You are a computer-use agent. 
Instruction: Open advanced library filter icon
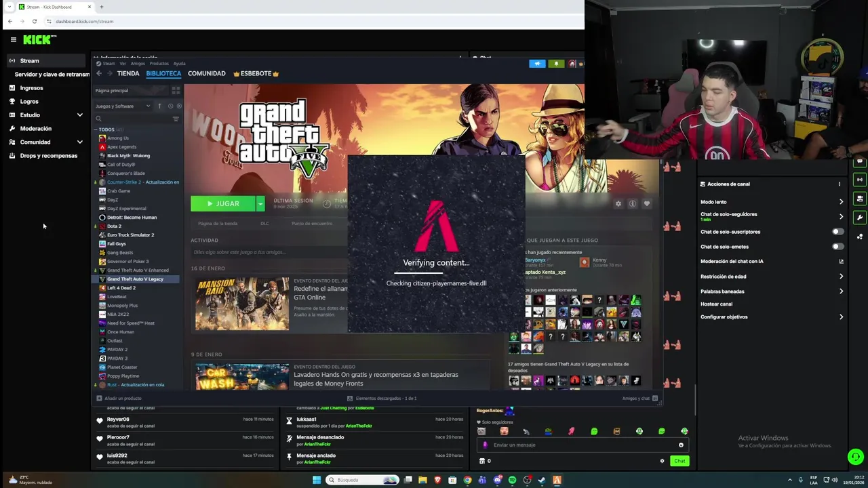(x=176, y=119)
